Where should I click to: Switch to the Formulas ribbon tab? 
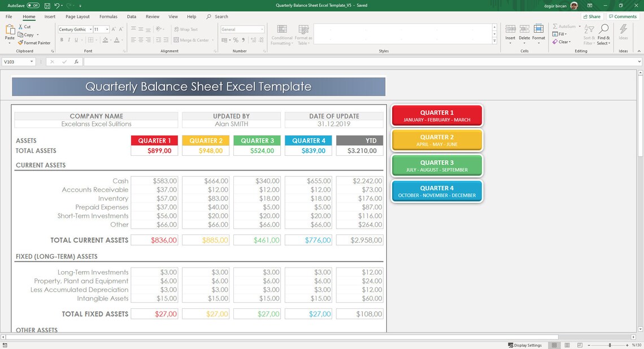[x=108, y=16]
